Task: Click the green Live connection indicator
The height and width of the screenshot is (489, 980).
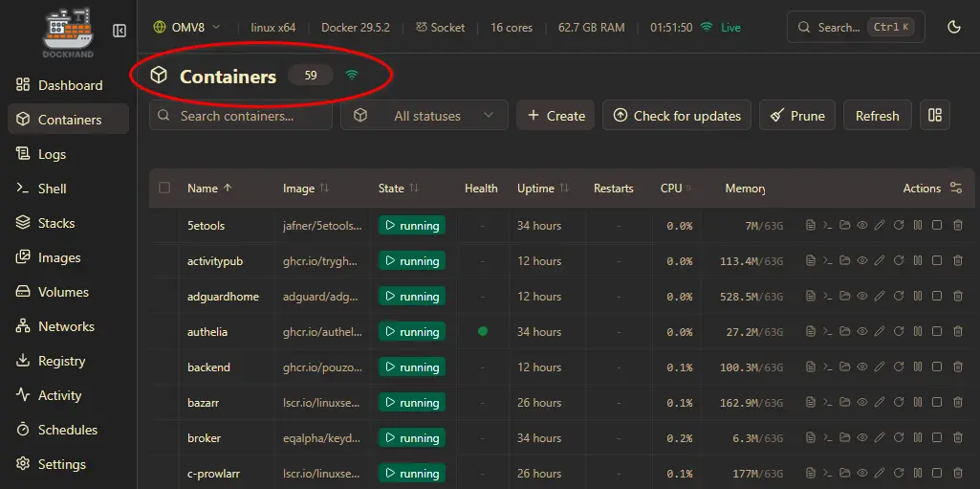Action: click(721, 28)
